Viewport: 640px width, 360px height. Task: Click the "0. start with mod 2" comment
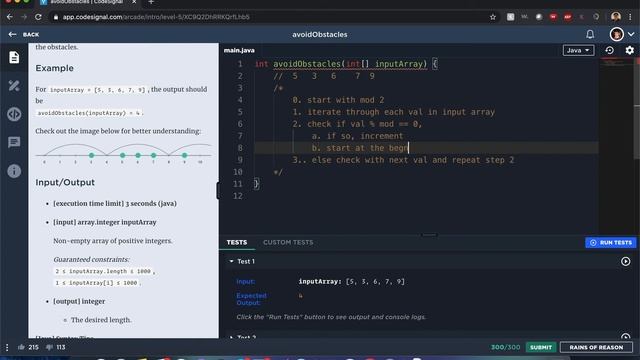pyautogui.click(x=338, y=100)
